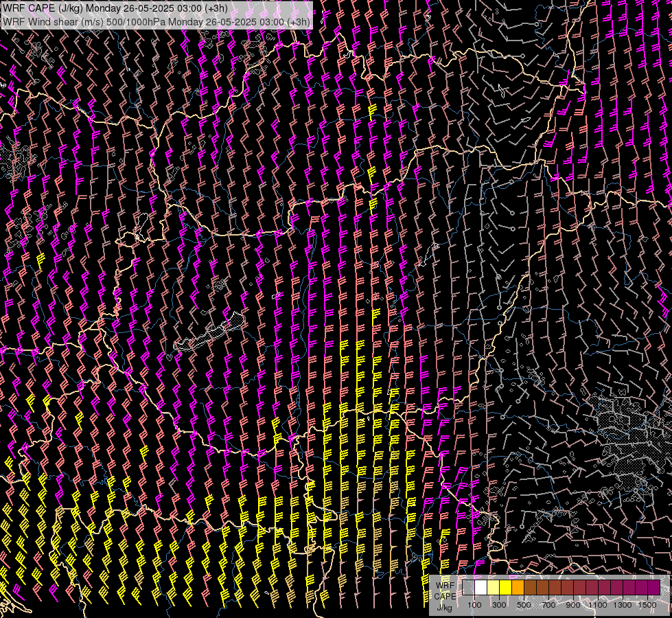Click the legend value 300

point(499,605)
